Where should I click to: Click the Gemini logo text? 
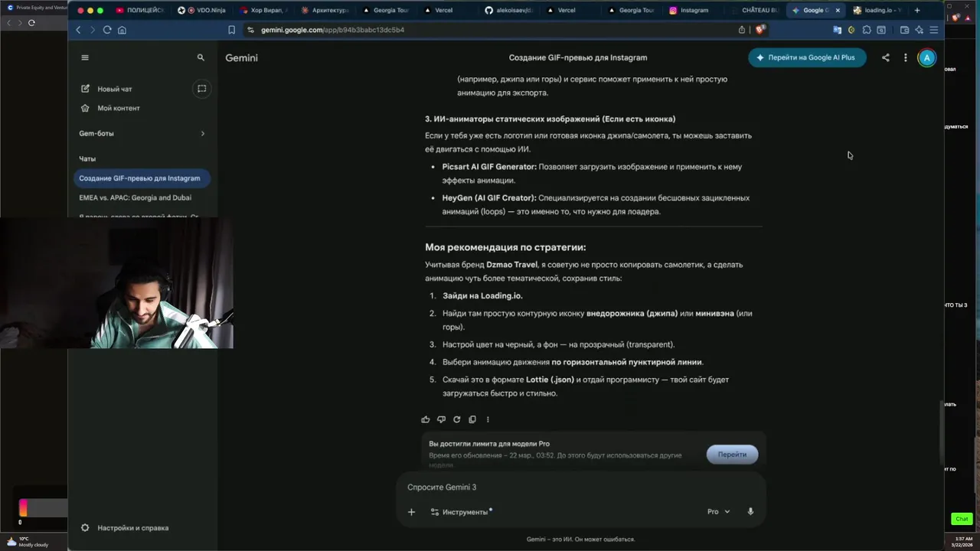click(x=241, y=57)
